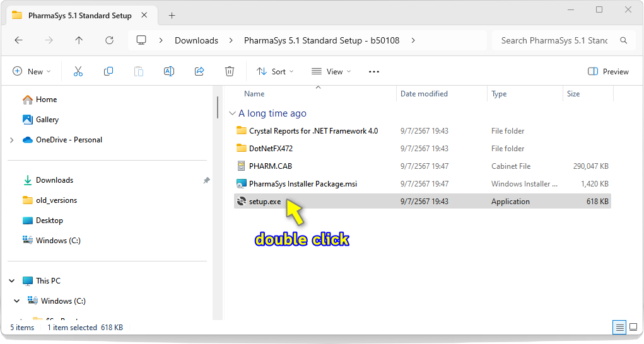The image size is (644, 344).
Task: Click the 290,047 KB size value
Action: point(590,166)
